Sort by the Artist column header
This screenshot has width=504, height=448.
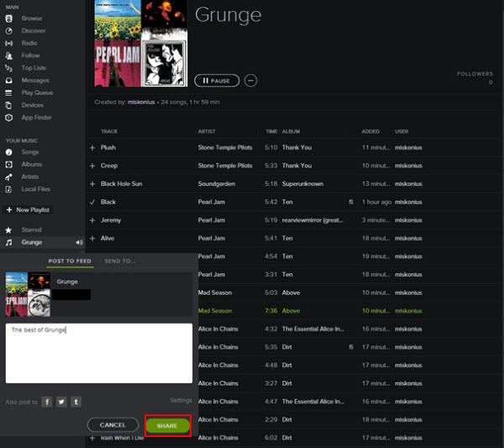click(207, 131)
